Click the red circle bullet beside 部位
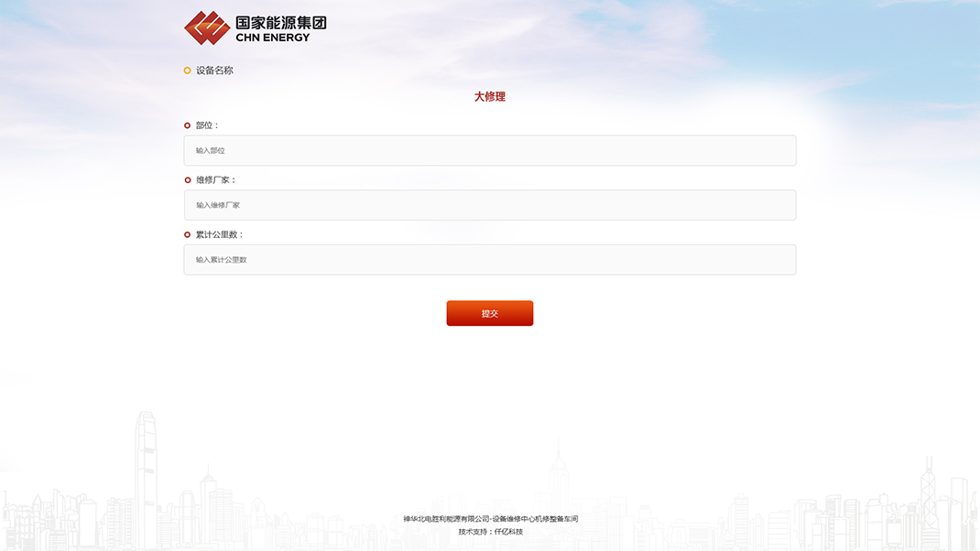The height and width of the screenshot is (551, 980). pyautogui.click(x=188, y=125)
